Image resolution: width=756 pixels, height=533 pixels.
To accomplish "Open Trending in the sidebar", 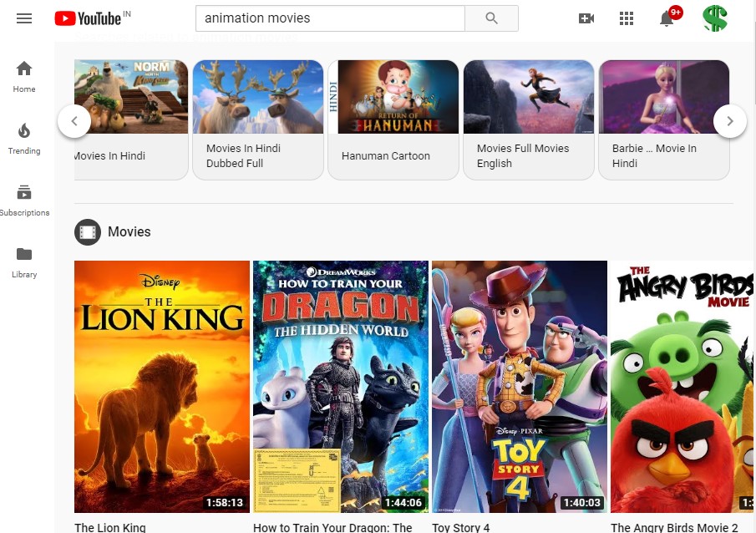I will [24, 139].
